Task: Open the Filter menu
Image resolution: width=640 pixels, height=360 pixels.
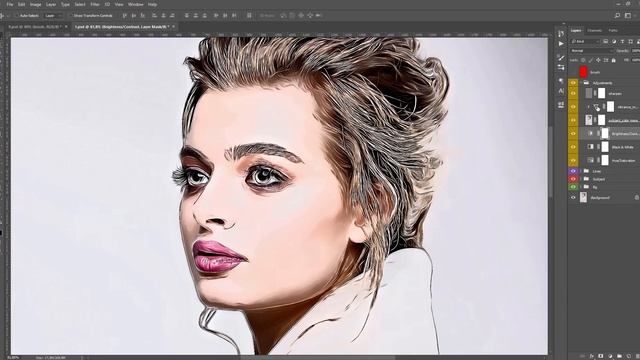Action: pyautogui.click(x=95, y=4)
